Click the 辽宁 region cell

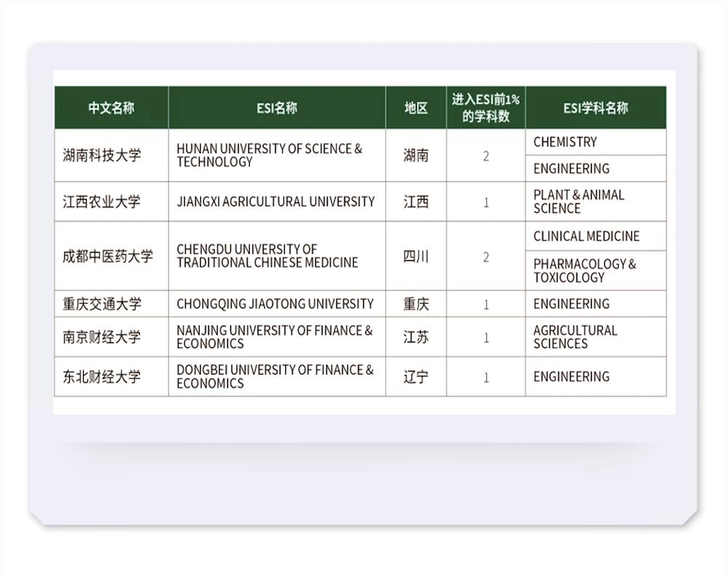click(x=416, y=377)
